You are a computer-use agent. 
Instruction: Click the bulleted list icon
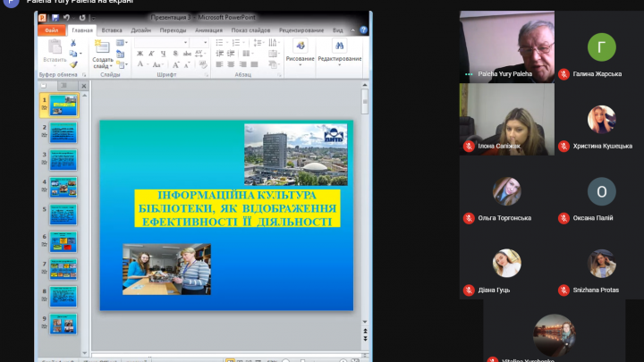click(x=220, y=43)
